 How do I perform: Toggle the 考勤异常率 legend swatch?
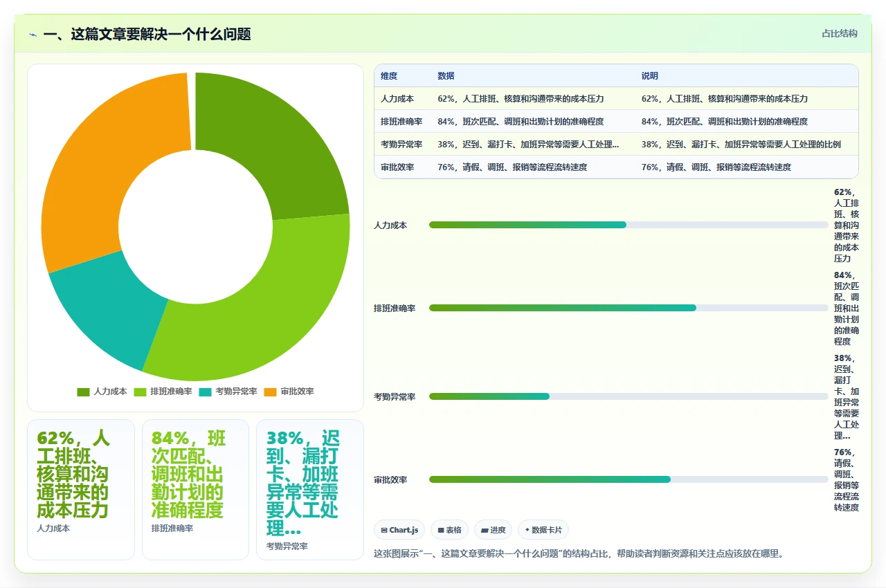pos(205,392)
